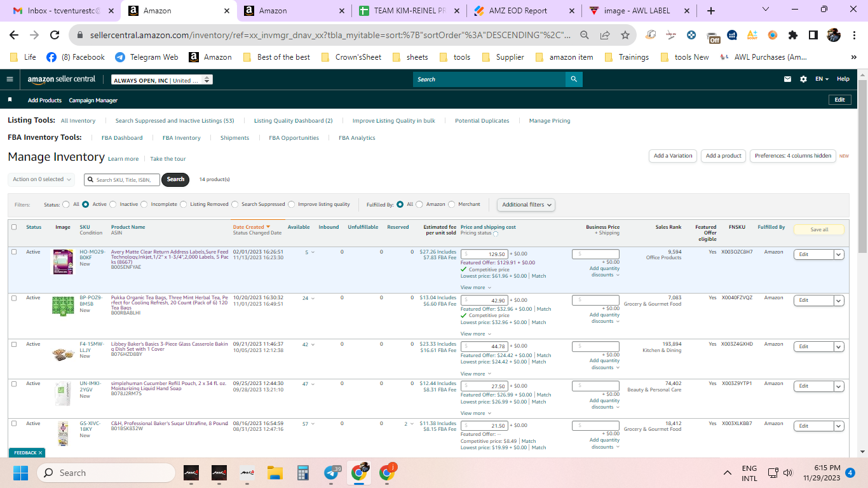Viewport: 868px width, 488px height.
Task: Expand the Additional filters dropdown
Action: pos(526,205)
